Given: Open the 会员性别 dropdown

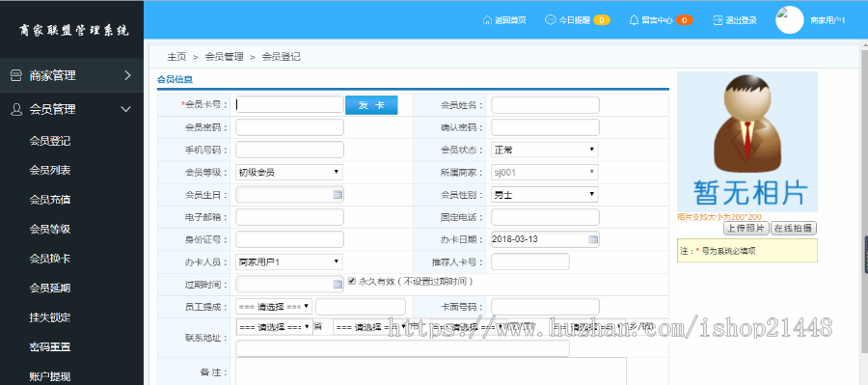Looking at the screenshot, I should (545, 195).
